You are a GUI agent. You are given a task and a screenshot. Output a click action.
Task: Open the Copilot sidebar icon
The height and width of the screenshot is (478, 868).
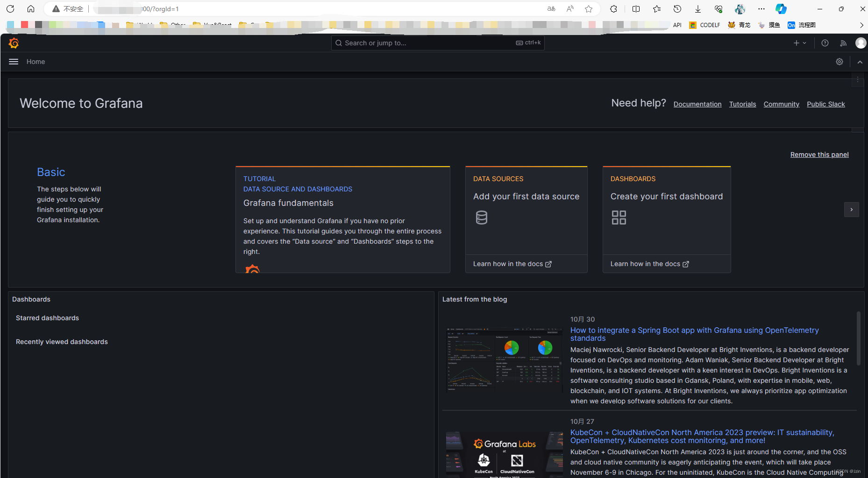click(781, 9)
